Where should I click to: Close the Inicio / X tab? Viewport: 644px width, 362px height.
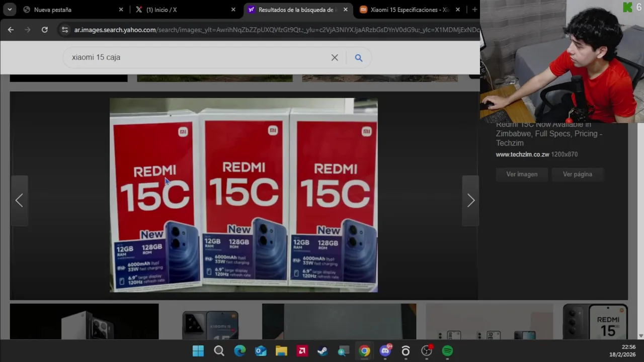(233, 10)
